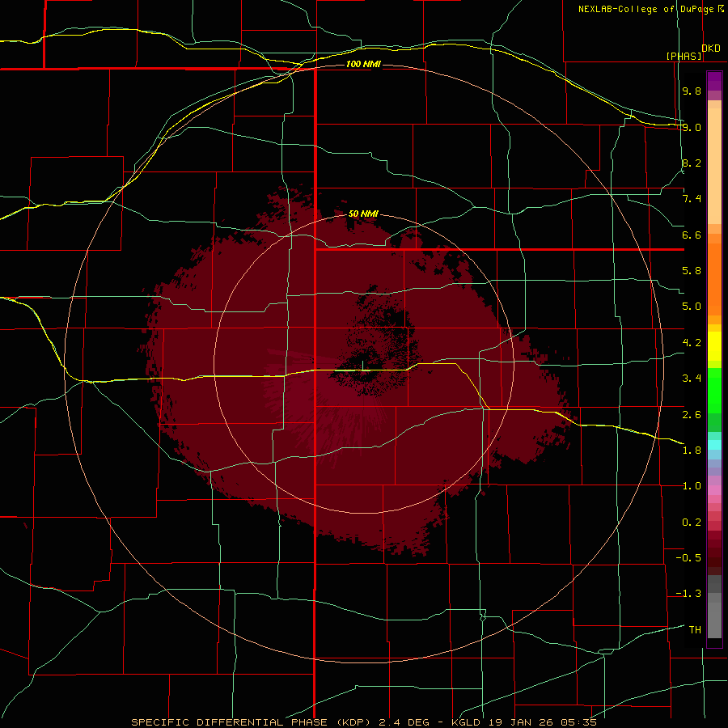The width and height of the screenshot is (728, 728).
Task: Click the 100 NMI range ring label
Action: coord(363,64)
